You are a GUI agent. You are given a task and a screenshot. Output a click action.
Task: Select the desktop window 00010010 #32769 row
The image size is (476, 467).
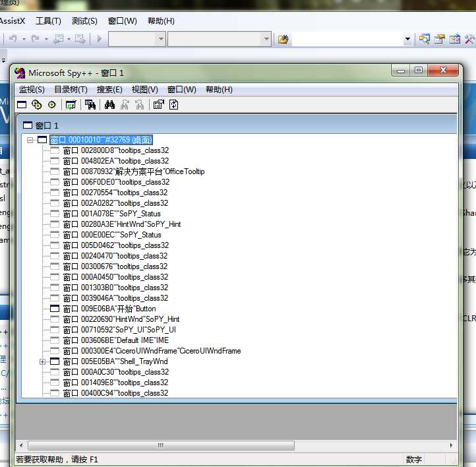tap(101, 140)
